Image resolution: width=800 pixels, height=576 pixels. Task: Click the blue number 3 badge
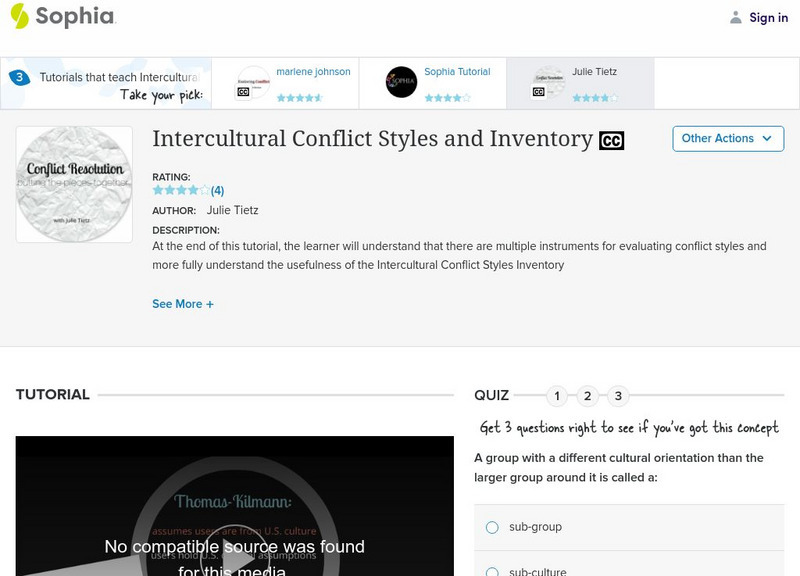click(19, 72)
